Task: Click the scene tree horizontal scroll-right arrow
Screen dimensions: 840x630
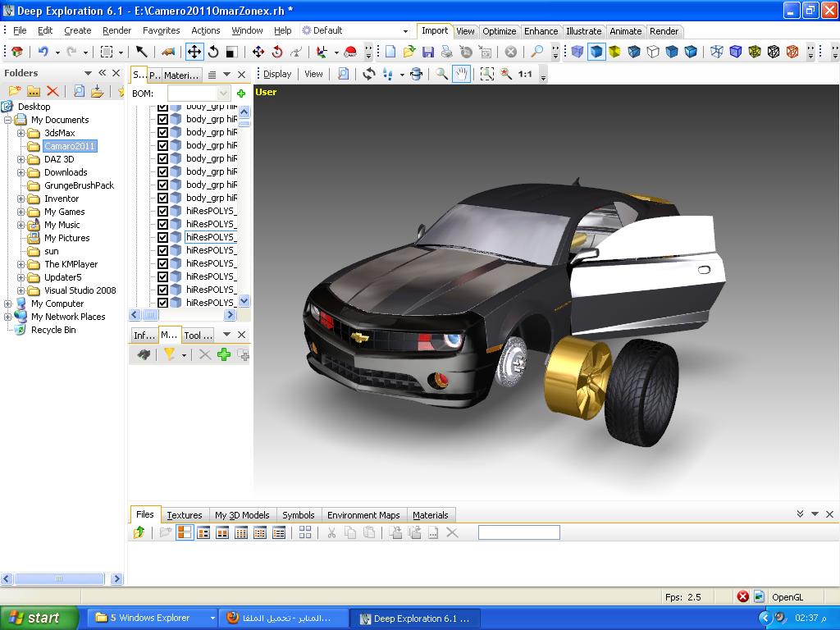Action: pos(231,315)
